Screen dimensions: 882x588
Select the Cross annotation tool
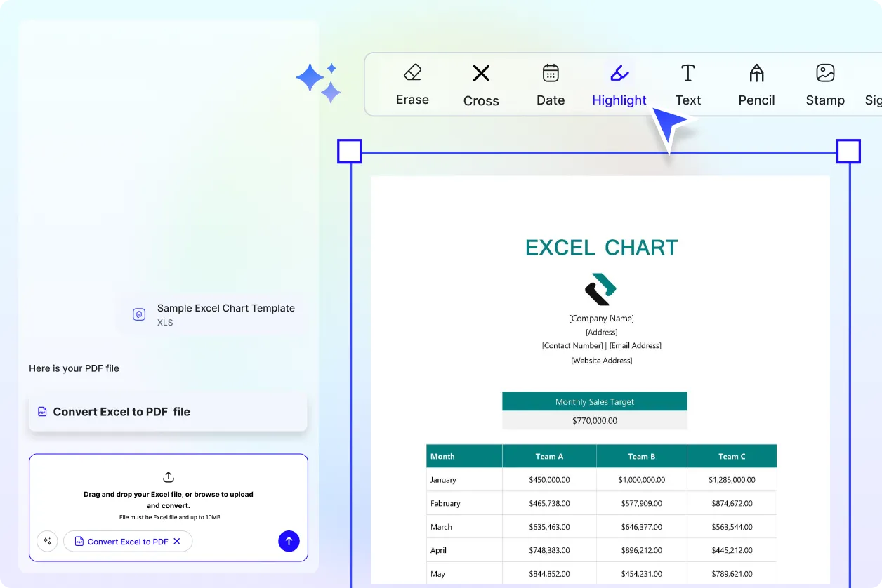(480, 83)
